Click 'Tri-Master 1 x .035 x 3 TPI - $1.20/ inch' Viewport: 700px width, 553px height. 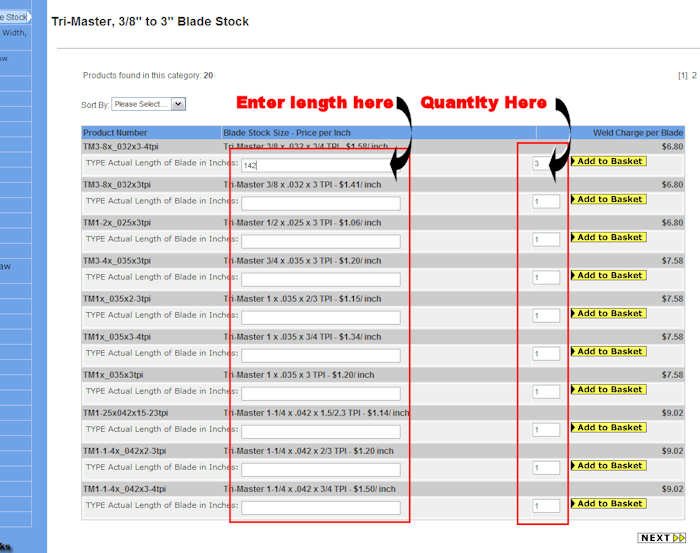pyautogui.click(x=299, y=375)
